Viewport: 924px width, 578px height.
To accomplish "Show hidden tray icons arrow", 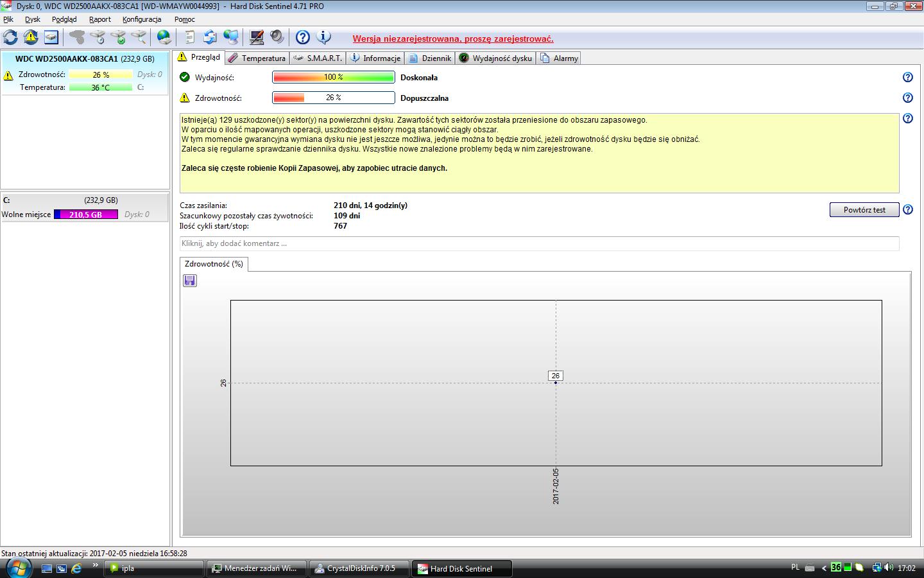I will pyautogui.click(x=824, y=568).
